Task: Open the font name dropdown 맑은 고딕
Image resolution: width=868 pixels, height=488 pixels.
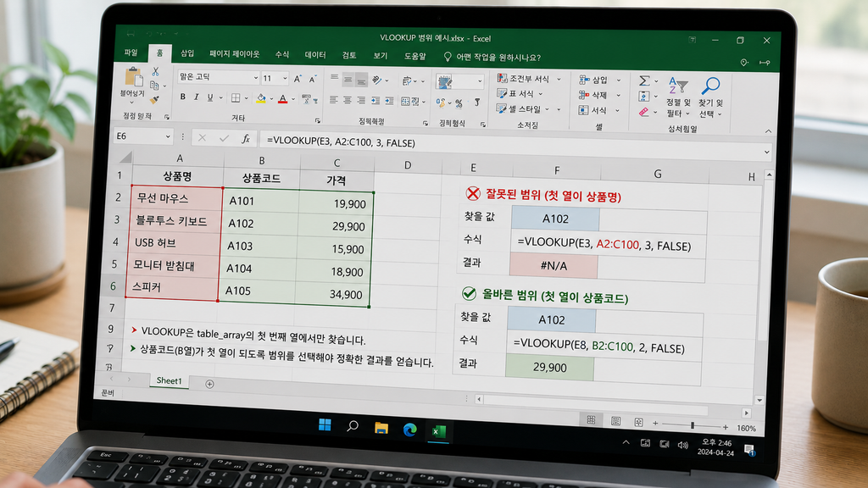Action: point(255,78)
